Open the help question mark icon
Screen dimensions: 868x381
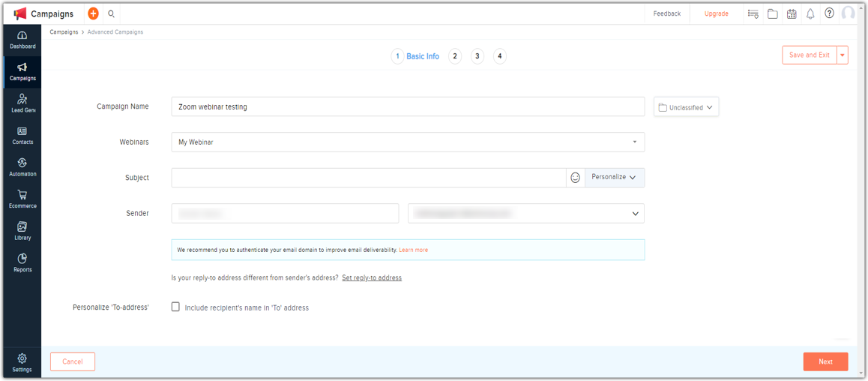coord(829,13)
